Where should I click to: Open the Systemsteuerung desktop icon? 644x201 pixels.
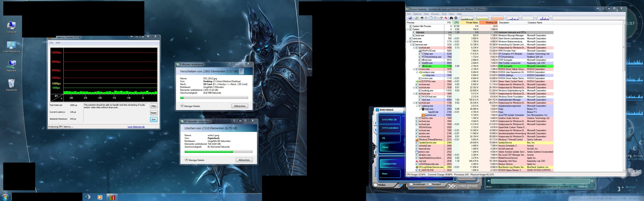pos(11,47)
